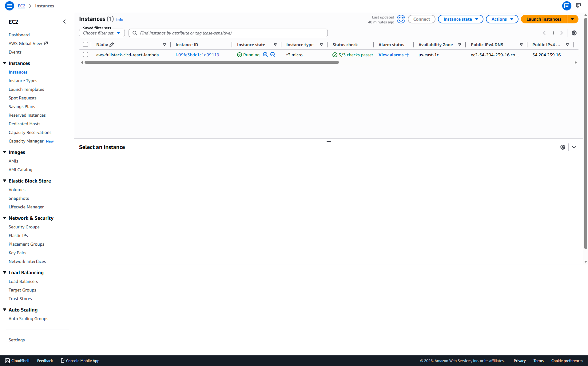This screenshot has width=588, height=366.
Task: Select aws-fullstack-cicd-react-lambda row checkbox
Action: 85,54
